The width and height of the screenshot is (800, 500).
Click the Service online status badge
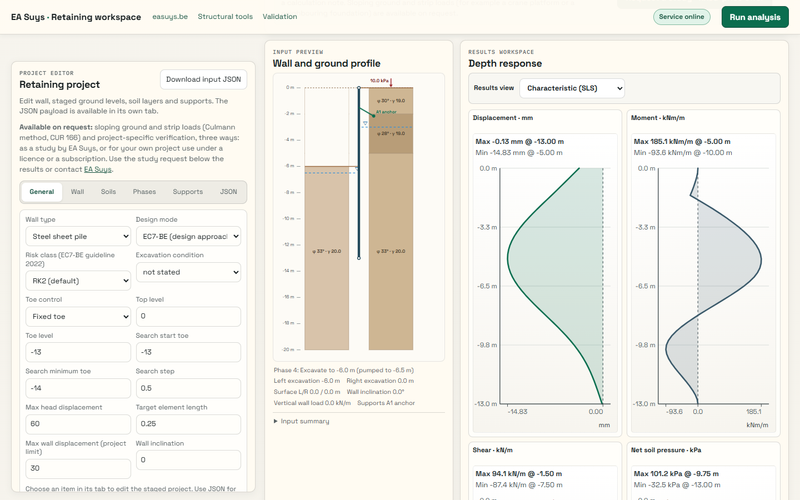click(x=681, y=17)
